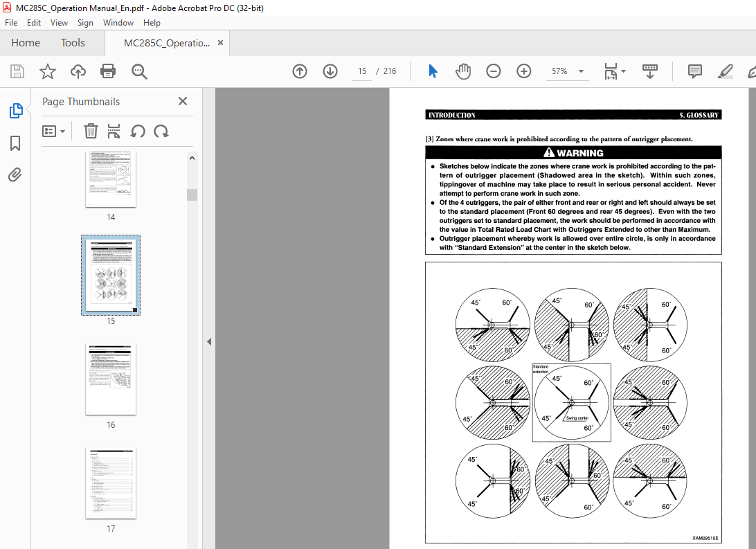The width and height of the screenshot is (756, 549).
Task: Add a comment sticky note
Action: coord(695,71)
